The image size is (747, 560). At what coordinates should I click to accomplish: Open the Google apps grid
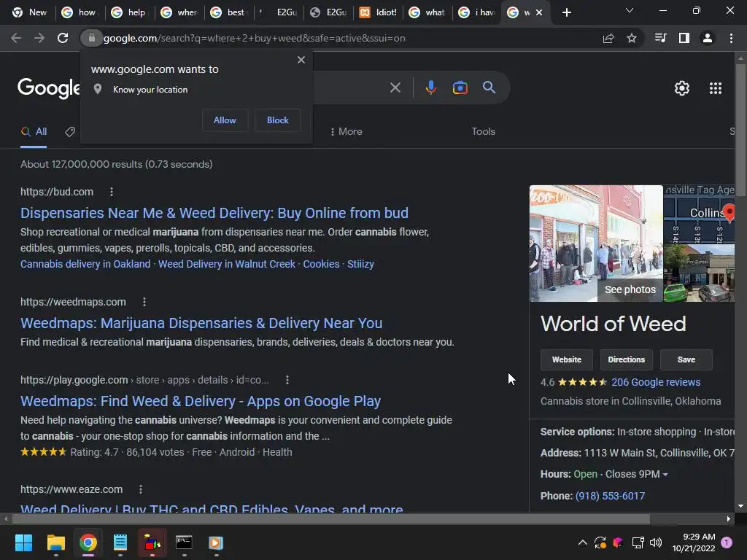716,88
